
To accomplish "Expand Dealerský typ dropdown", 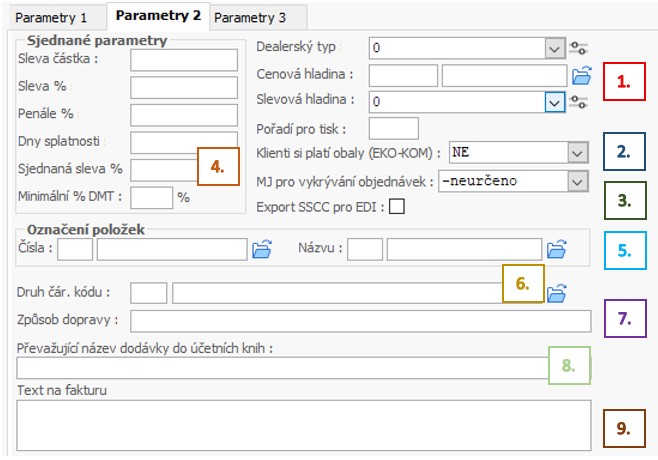I will point(554,49).
